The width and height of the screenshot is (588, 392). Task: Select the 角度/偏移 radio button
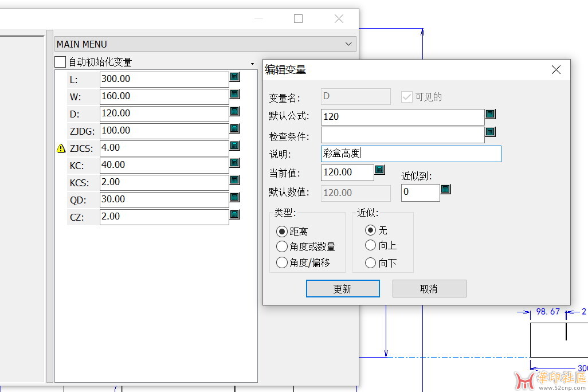coord(282,263)
